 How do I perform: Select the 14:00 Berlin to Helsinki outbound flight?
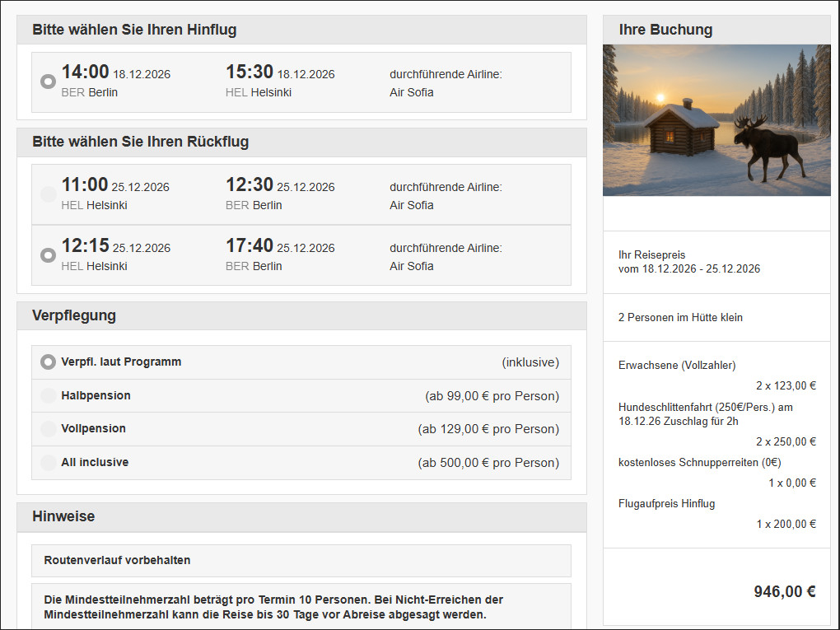click(49, 82)
